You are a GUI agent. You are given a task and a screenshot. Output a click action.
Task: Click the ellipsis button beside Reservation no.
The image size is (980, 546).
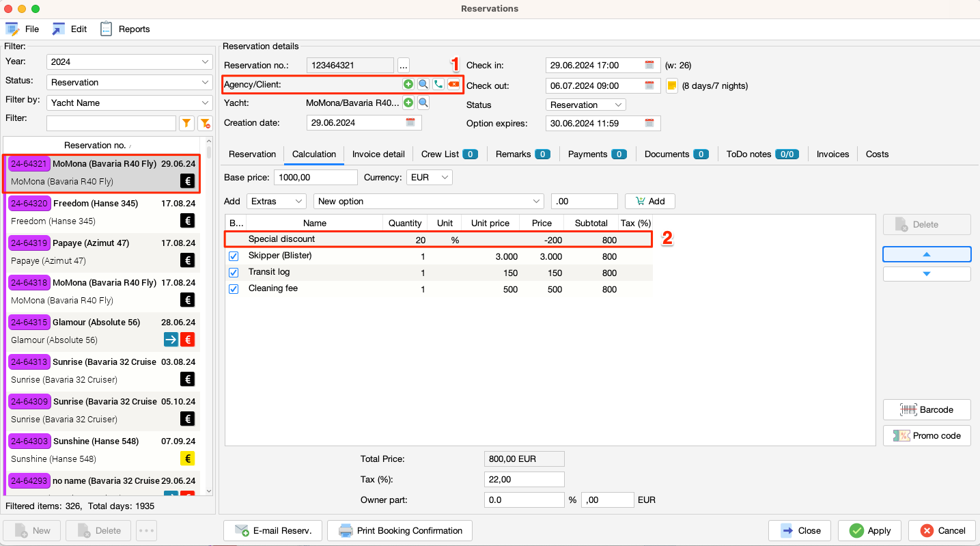404,66
